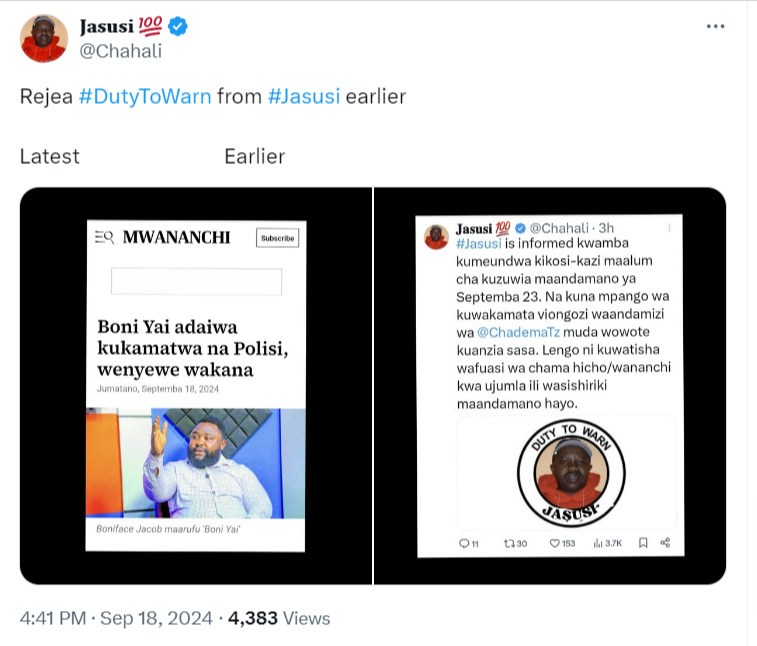The image size is (757, 646).
Task: Open the #Jasusi hashtag in main tweet
Action: 304,97
